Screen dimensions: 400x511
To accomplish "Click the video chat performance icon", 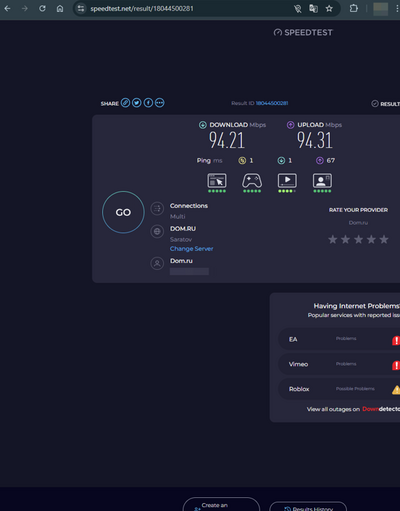I will pyautogui.click(x=322, y=181).
